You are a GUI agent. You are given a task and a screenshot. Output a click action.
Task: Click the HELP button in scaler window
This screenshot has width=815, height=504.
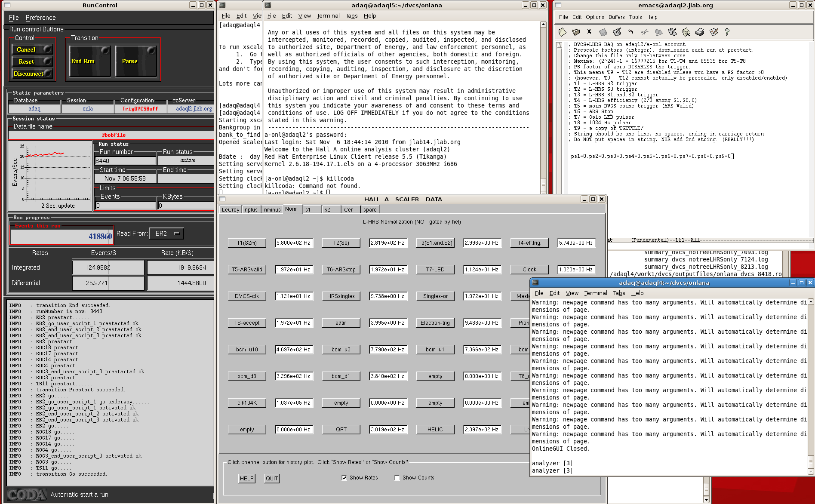tap(247, 479)
